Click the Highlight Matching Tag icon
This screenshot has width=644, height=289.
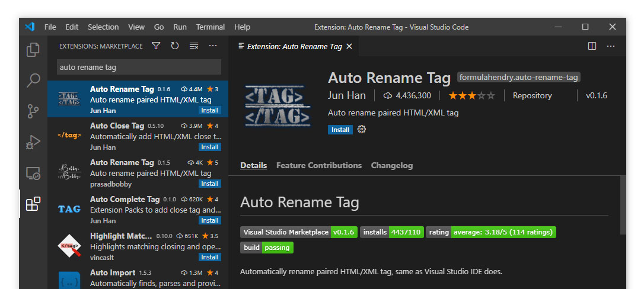(69, 246)
